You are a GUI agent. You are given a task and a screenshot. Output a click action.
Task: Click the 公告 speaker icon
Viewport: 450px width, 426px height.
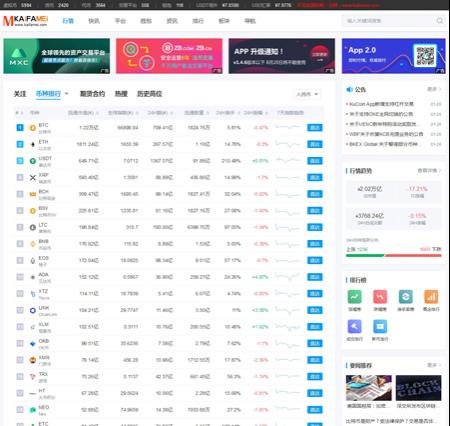(x=349, y=89)
